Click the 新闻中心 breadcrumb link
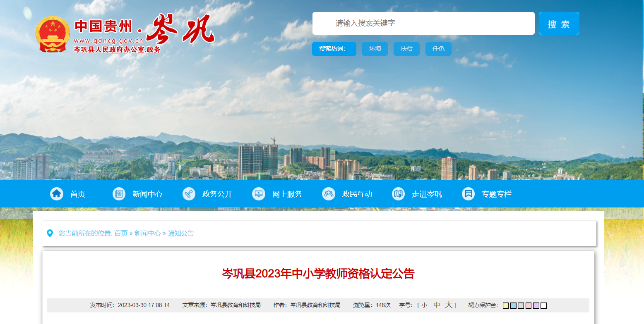 tap(147, 233)
